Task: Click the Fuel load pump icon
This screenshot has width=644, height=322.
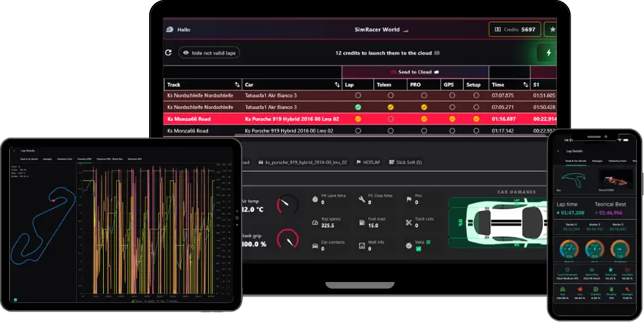Action: [x=362, y=222]
